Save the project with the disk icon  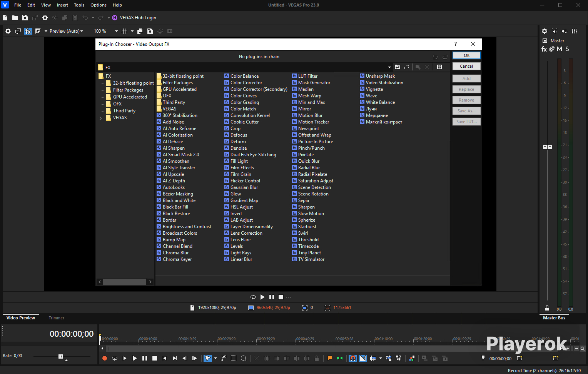[25, 18]
